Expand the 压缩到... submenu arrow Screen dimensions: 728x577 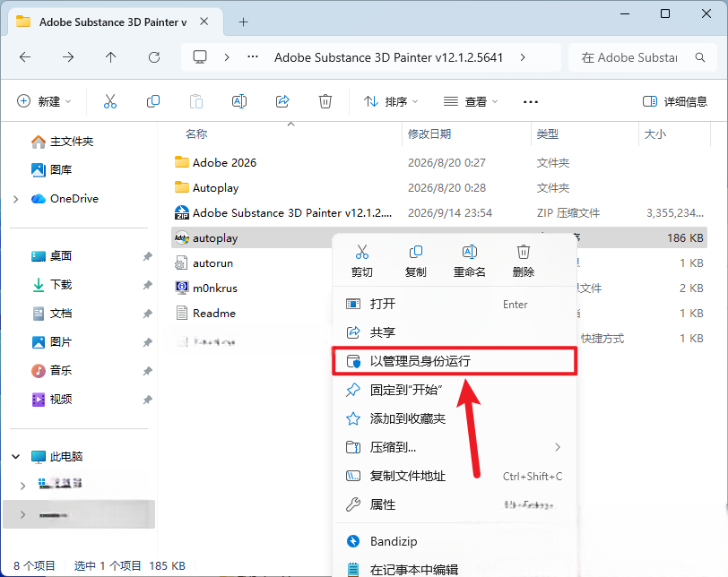[x=558, y=447]
